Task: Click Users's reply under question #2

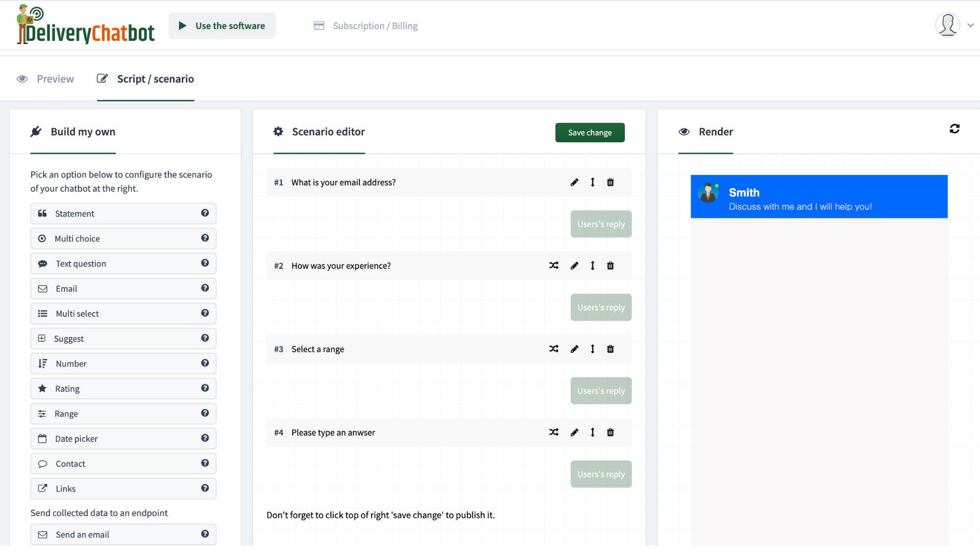Action: pyautogui.click(x=601, y=307)
